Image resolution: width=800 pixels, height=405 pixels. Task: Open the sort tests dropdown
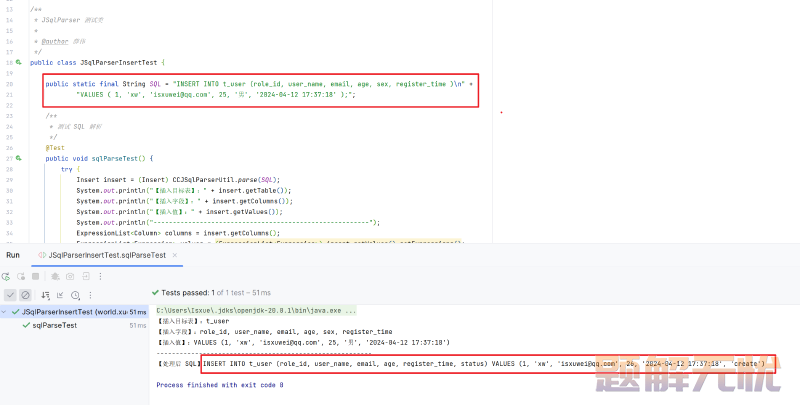[x=45, y=295]
